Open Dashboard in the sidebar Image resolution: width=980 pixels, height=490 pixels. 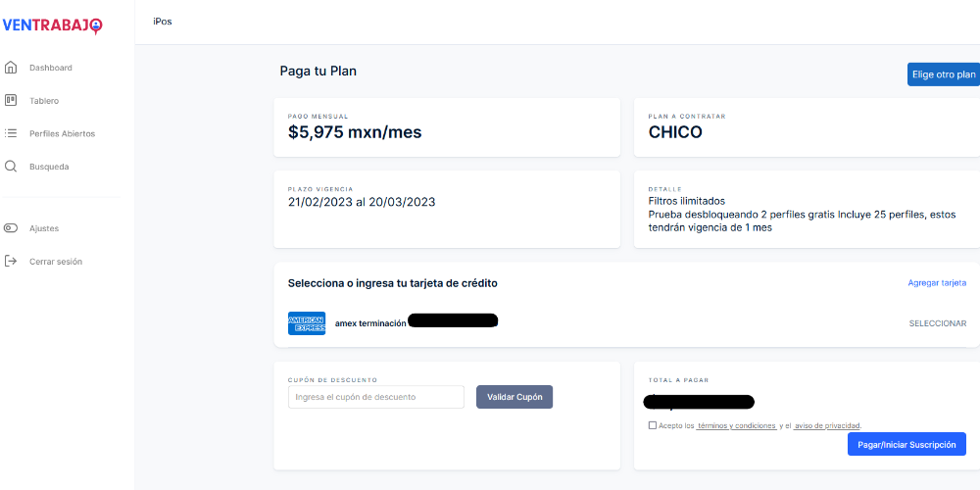pyautogui.click(x=51, y=68)
